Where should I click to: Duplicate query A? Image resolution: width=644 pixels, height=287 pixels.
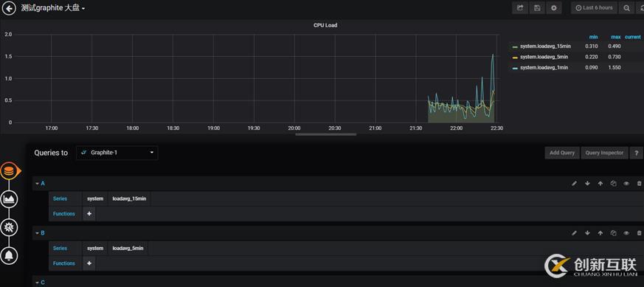tap(613, 184)
